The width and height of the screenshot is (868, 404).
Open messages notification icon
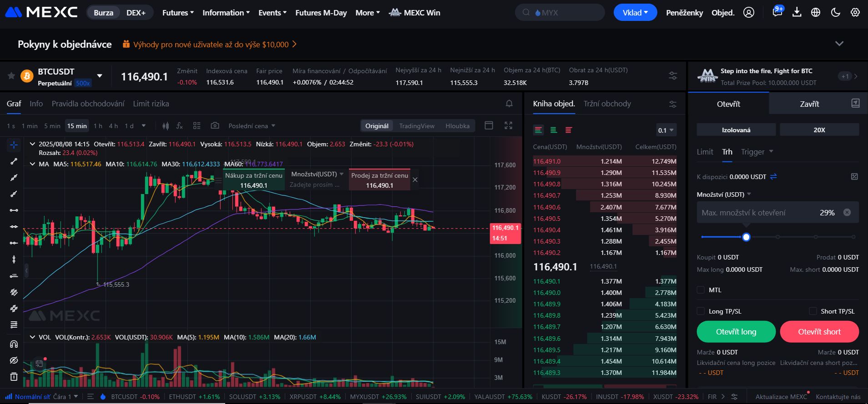(777, 12)
